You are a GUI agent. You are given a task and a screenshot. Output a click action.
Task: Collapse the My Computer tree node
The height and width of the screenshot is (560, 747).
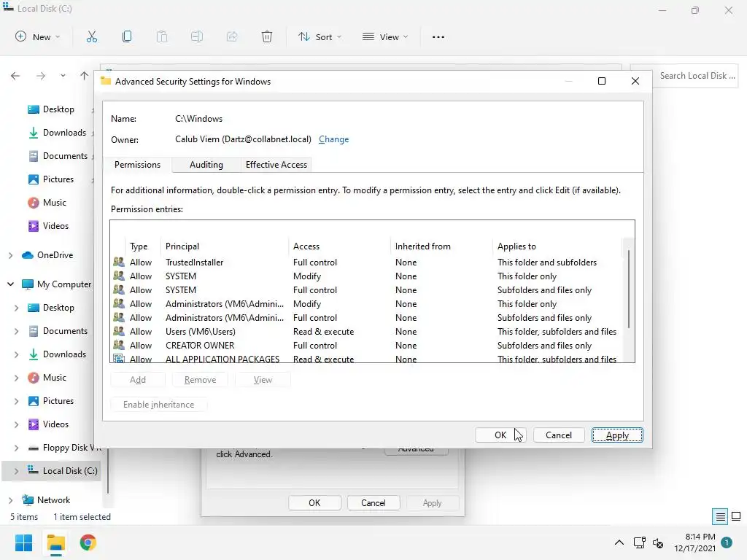(x=10, y=284)
